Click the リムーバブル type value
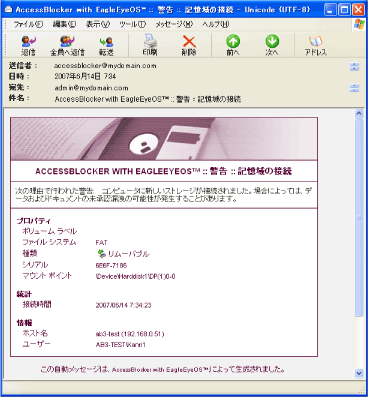Screen dimensions: 368x397 click(128, 254)
